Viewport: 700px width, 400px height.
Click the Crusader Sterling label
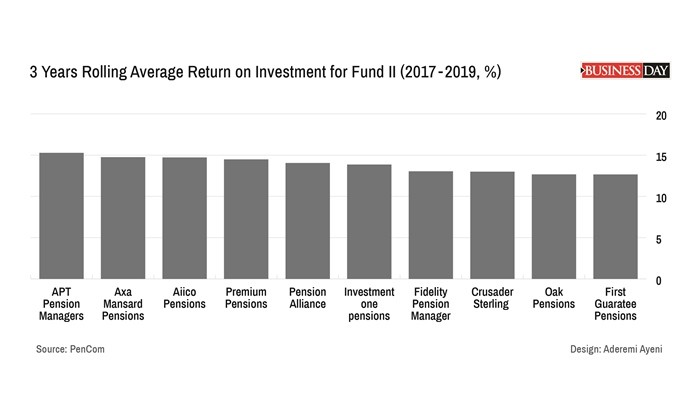pyautogui.click(x=492, y=298)
